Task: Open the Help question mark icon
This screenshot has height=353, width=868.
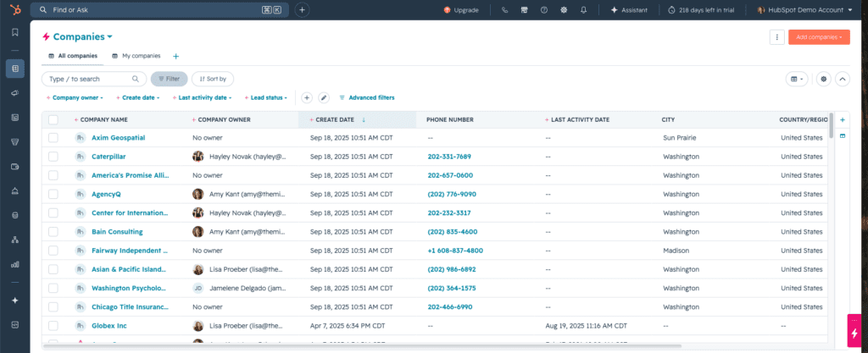Action: (543, 10)
